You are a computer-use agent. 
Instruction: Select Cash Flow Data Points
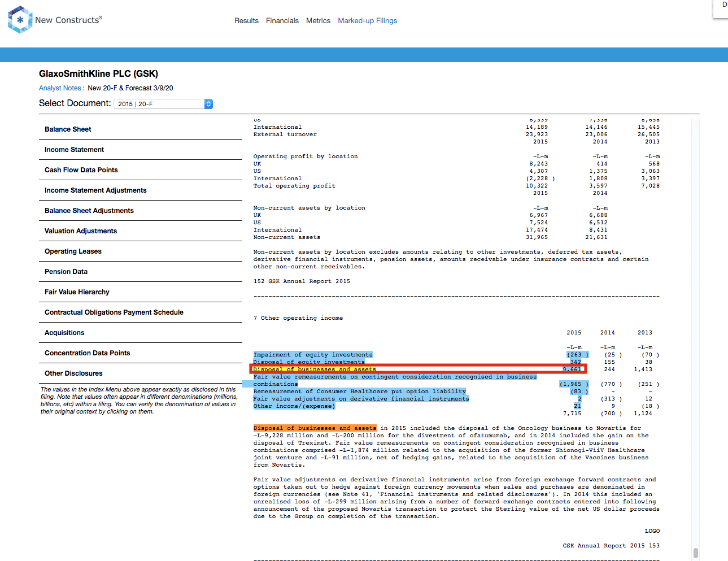pyautogui.click(x=141, y=170)
